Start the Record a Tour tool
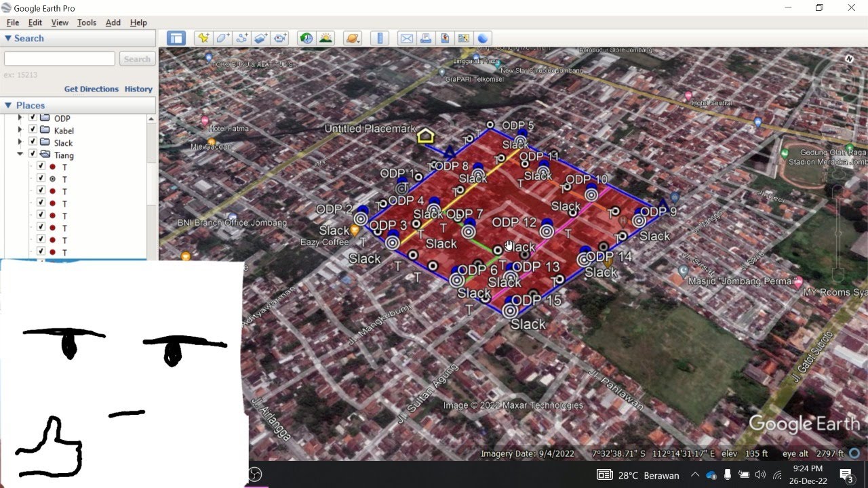 281,39
